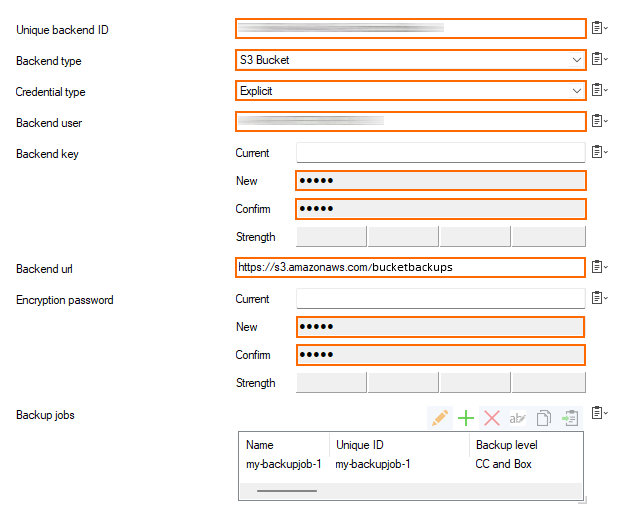Screen dimensions: 620x529
Task: Click clipboard icon beside Credential type
Action: 599,90
